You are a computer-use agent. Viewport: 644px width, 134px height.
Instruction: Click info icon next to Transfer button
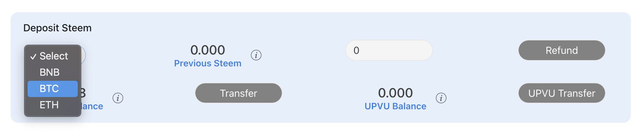118,98
